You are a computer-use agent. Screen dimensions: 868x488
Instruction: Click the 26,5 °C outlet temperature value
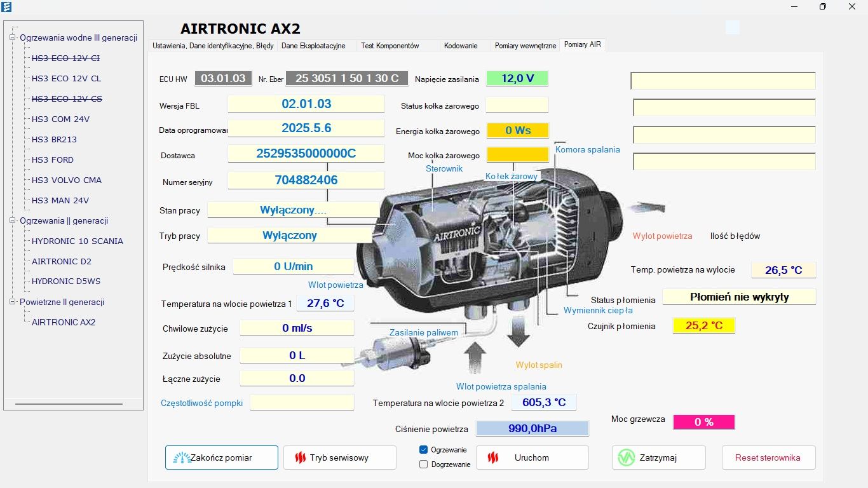[x=783, y=270]
